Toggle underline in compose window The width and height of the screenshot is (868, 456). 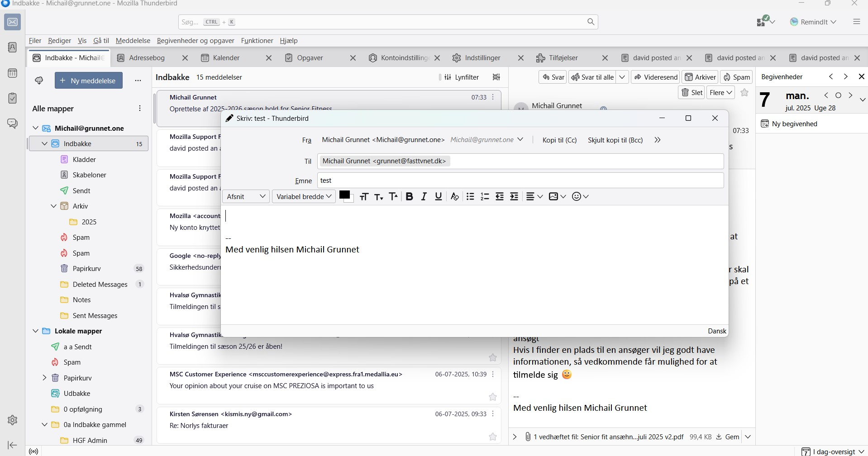438,196
